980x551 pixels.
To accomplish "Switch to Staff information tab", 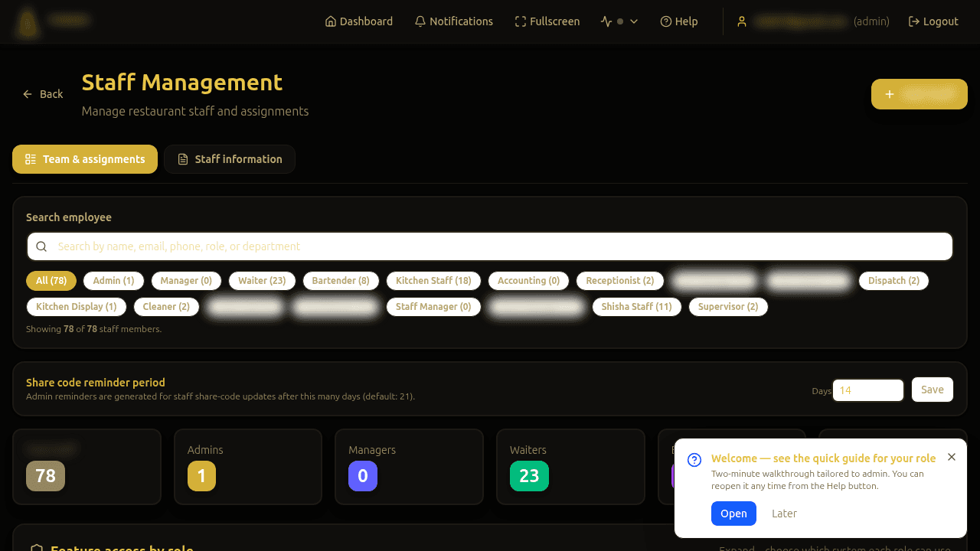I will tap(230, 159).
